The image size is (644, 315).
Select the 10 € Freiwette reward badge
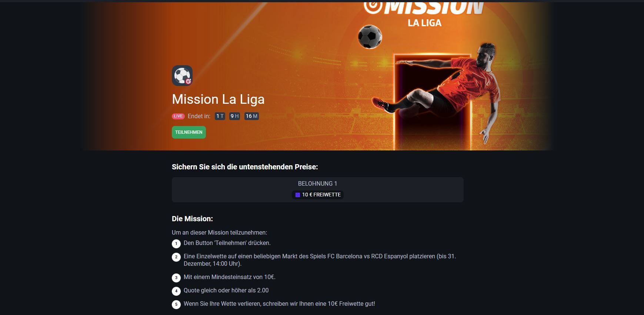(x=318, y=195)
